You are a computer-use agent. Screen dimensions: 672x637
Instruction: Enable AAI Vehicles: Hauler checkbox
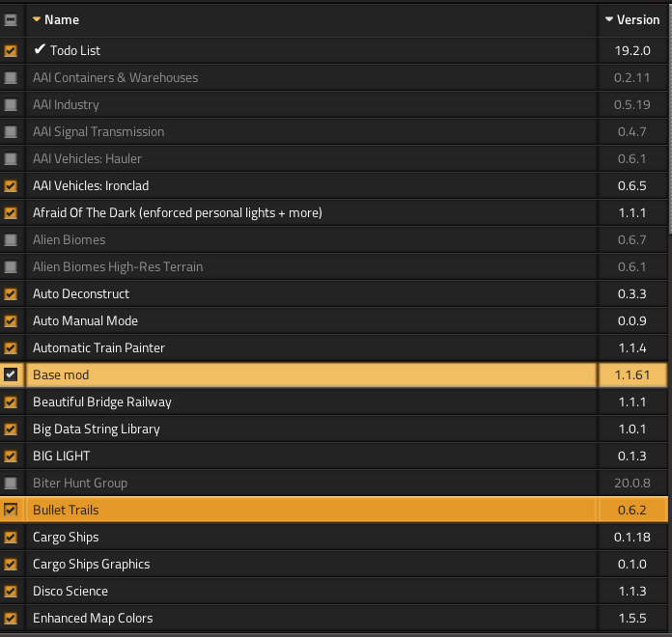pos(11,158)
